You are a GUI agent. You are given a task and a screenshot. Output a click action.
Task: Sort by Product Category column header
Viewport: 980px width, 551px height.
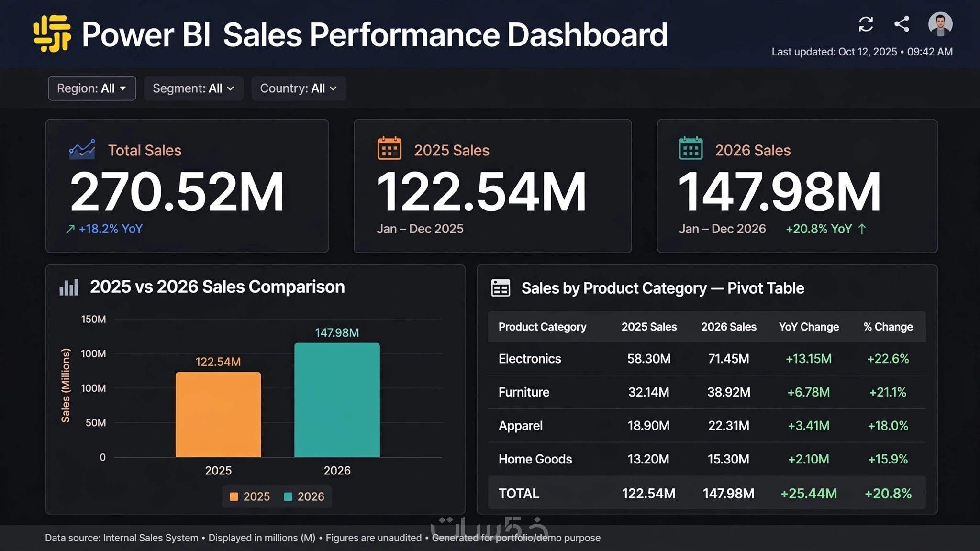(x=542, y=327)
